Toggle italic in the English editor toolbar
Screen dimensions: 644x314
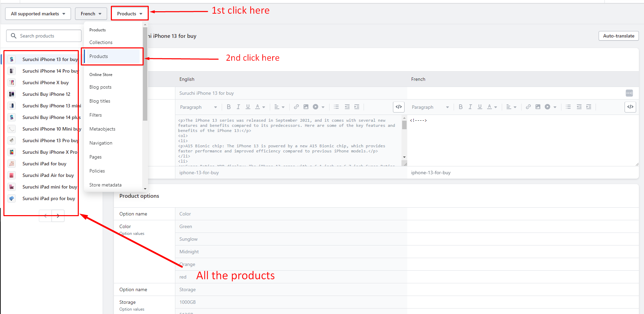pyautogui.click(x=238, y=107)
